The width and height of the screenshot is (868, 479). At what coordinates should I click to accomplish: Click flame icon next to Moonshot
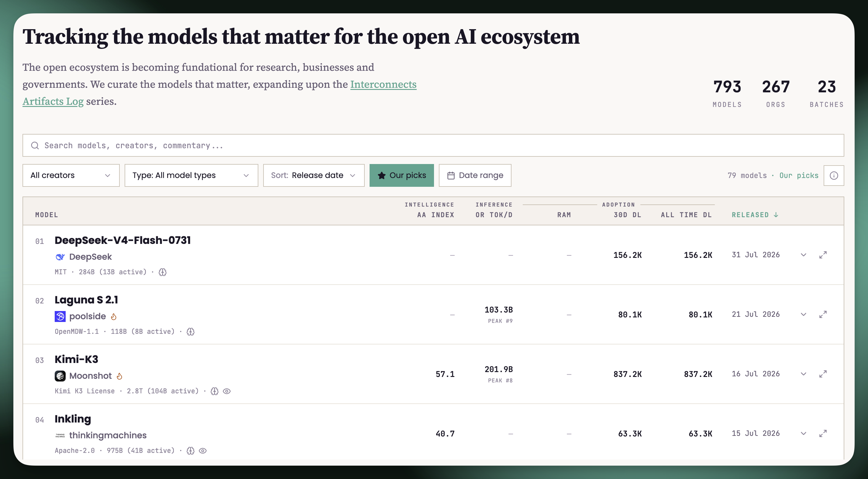pos(119,376)
